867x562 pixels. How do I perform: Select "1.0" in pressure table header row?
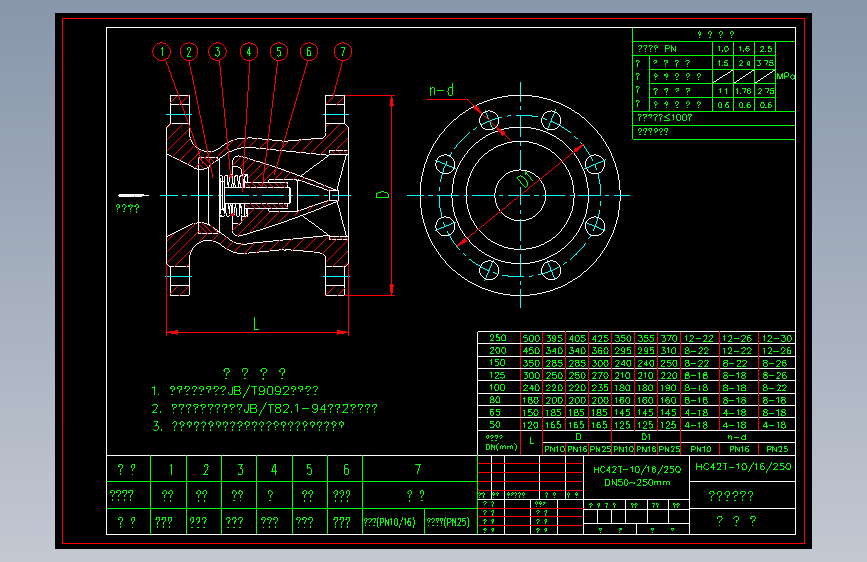pyautogui.click(x=723, y=49)
